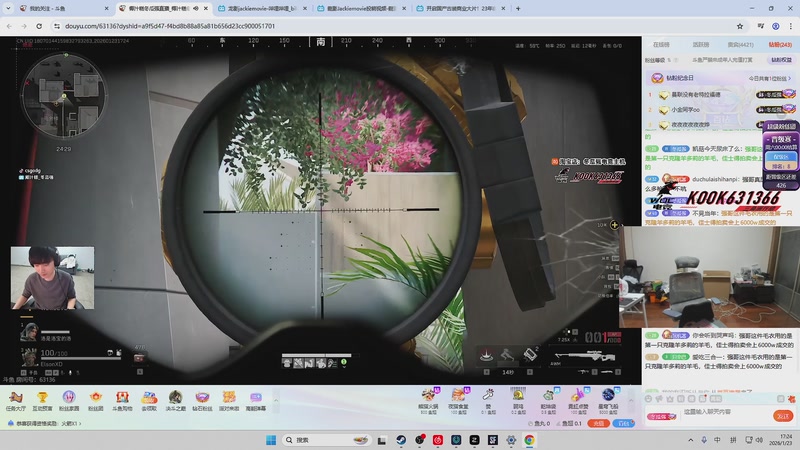800x450 pixels.
Task: Reload the Douyu page
Action: 39,26
